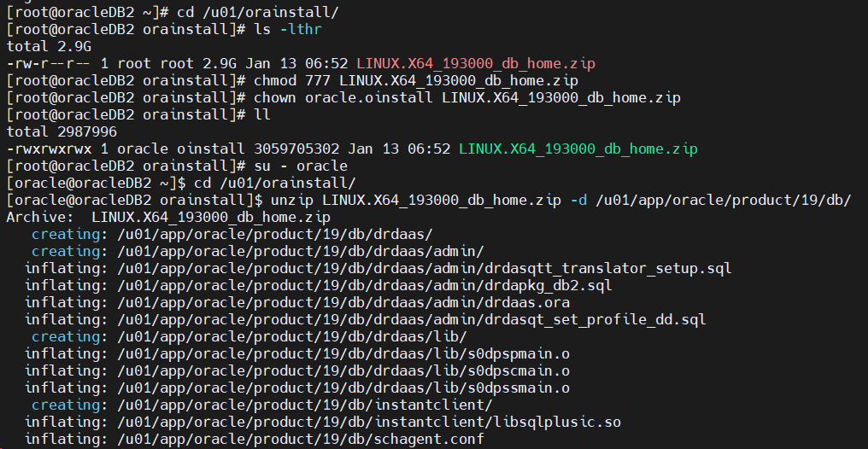
Task: Click the libsqlplusic.so path line
Action: tap(369, 423)
